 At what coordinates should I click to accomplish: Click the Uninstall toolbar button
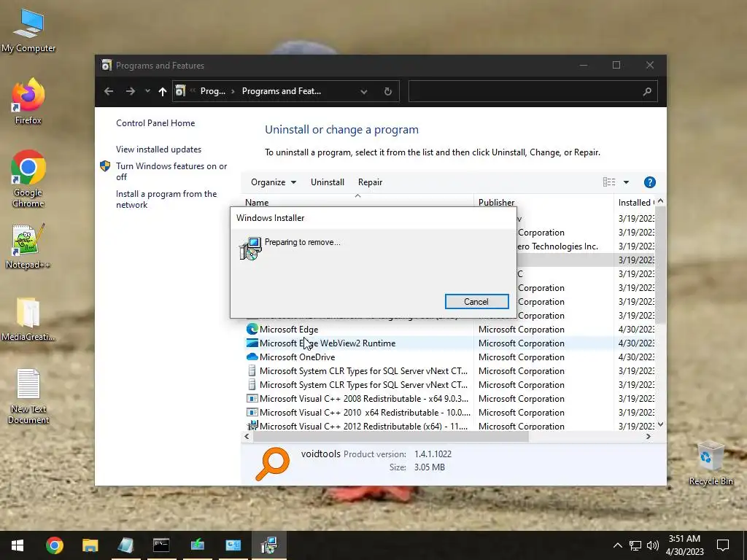tap(328, 182)
